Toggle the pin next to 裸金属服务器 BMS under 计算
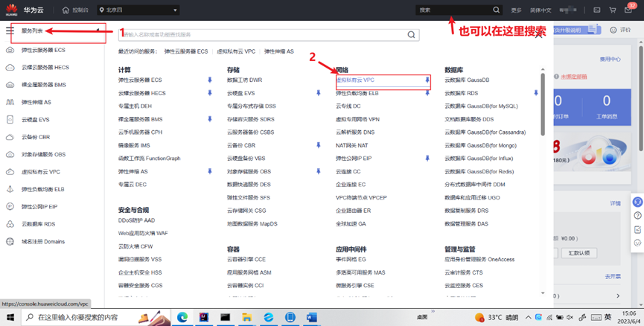Image resolution: width=644 pixels, height=326 pixels. coord(210,119)
